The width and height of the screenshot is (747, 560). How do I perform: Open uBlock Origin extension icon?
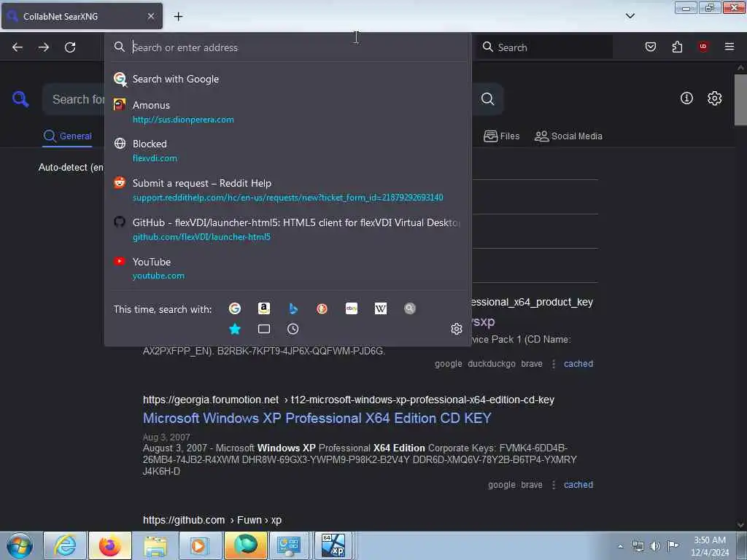click(x=703, y=47)
